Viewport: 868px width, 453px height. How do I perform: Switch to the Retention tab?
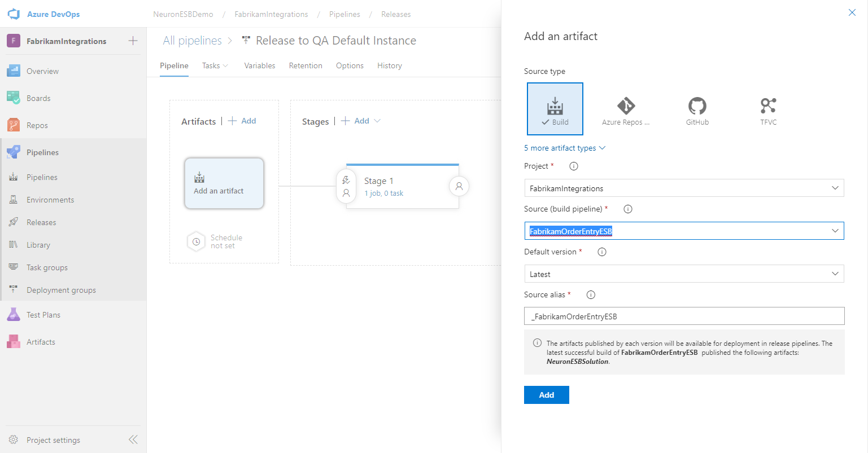point(306,65)
